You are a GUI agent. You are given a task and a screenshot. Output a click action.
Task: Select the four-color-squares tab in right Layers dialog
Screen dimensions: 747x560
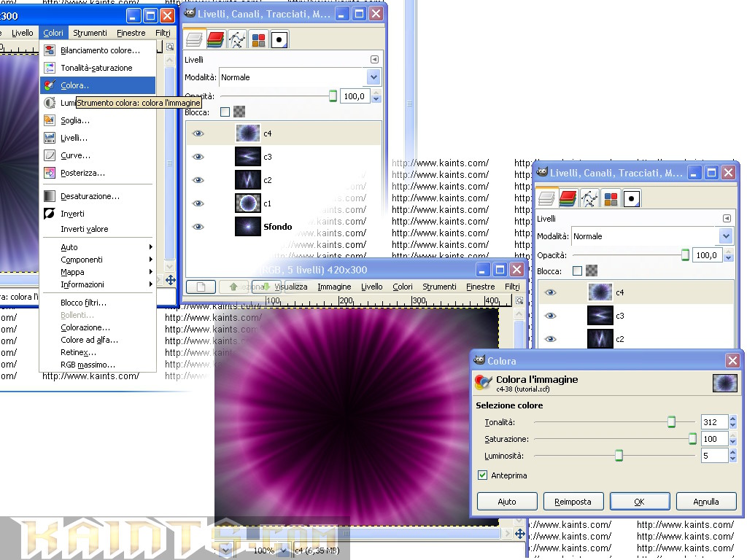611,198
